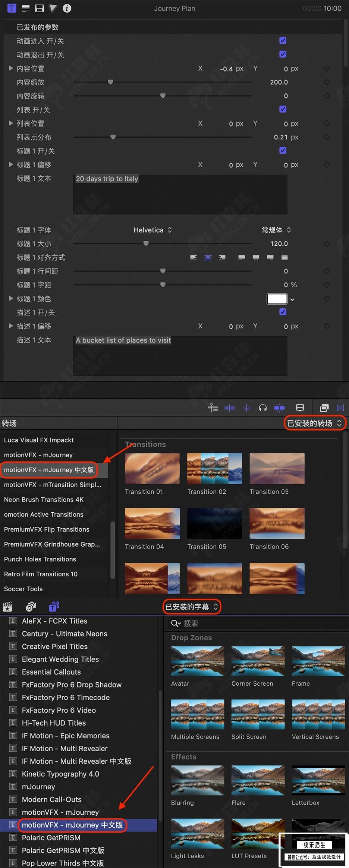Select the Split Screen title thumbnail

click(258, 714)
